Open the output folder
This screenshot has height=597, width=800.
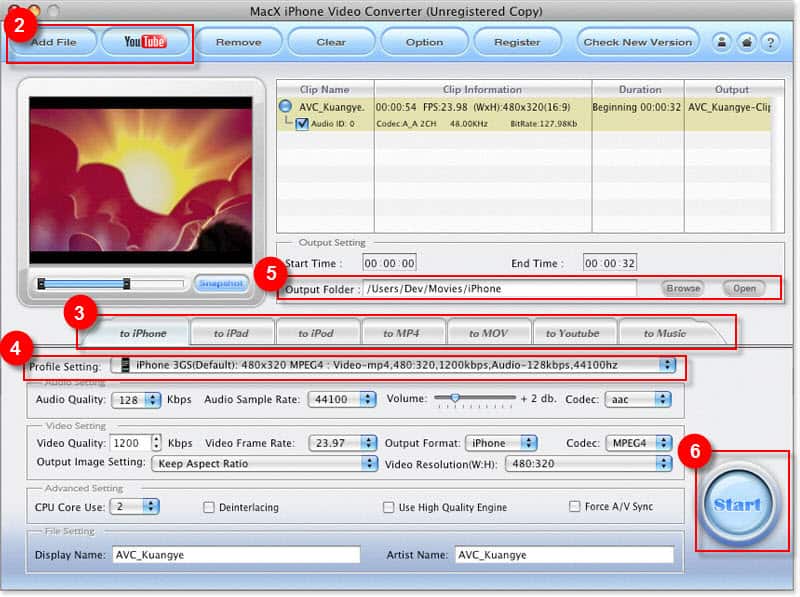[744, 288]
